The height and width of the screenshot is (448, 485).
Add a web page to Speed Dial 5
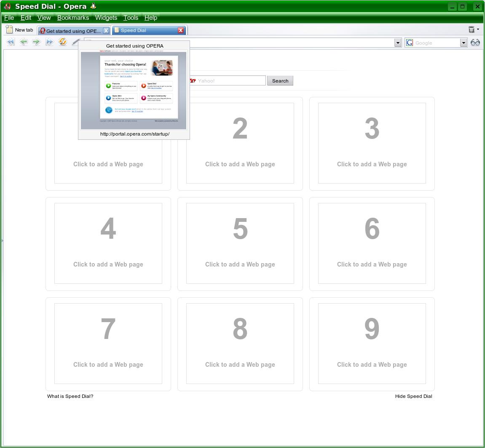[x=240, y=243]
